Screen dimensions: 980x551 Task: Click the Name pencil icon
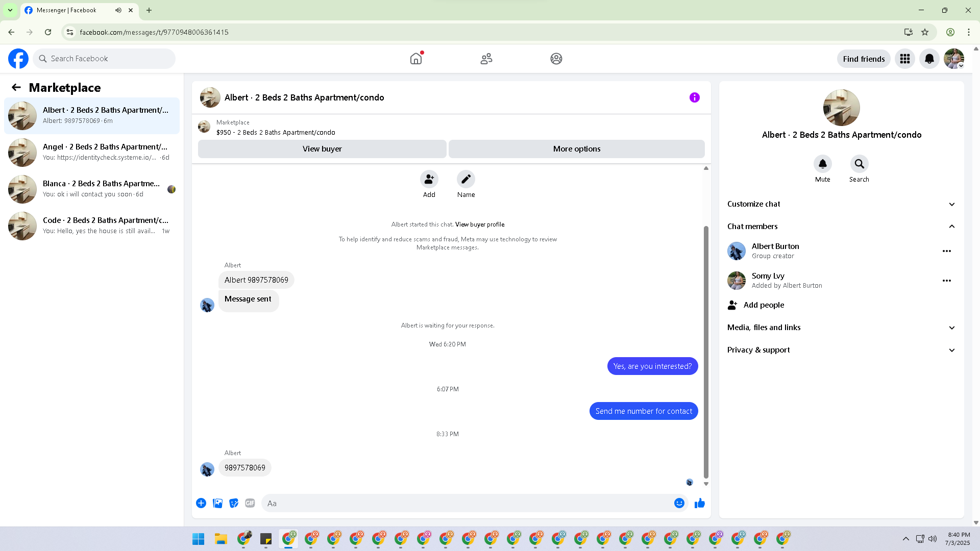pyautogui.click(x=465, y=180)
